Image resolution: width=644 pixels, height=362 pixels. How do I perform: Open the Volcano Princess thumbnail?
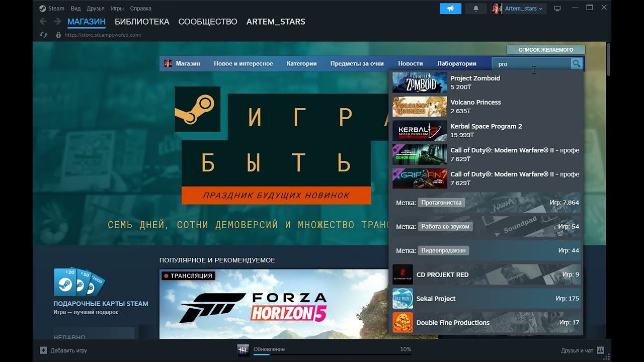(x=420, y=107)
